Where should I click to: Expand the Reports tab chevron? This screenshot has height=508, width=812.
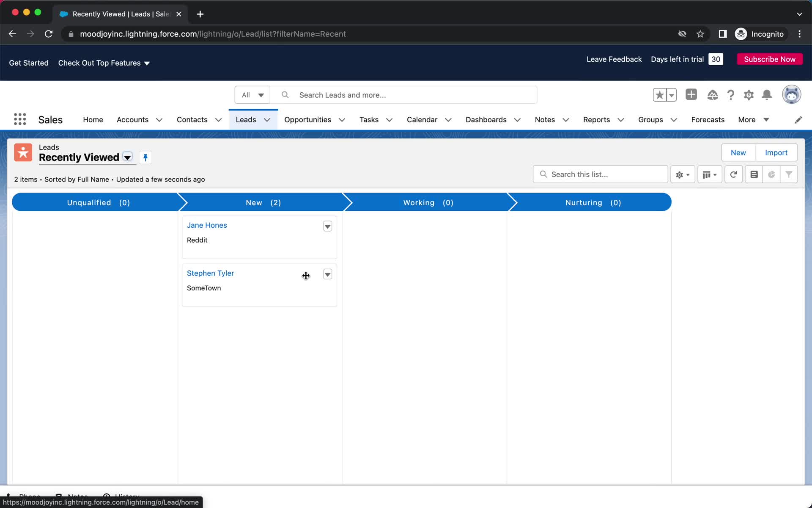click(x=621, y=120)
